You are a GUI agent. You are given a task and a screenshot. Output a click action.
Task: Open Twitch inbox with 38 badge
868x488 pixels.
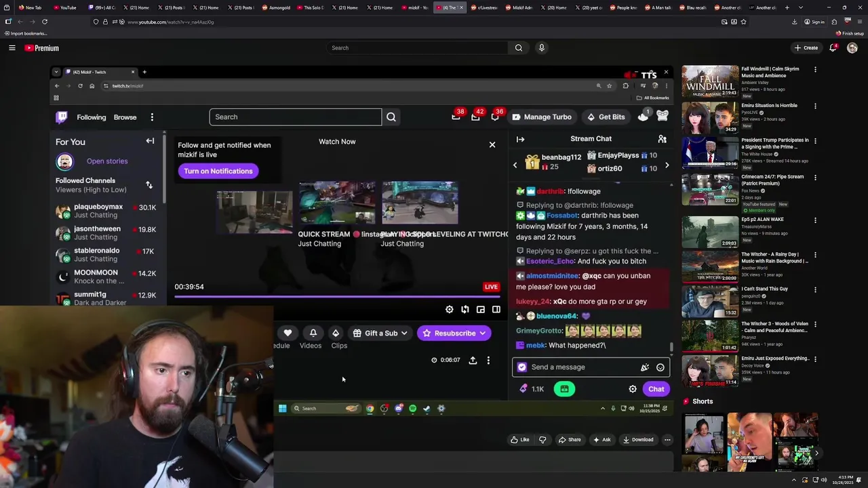(456, 117)
